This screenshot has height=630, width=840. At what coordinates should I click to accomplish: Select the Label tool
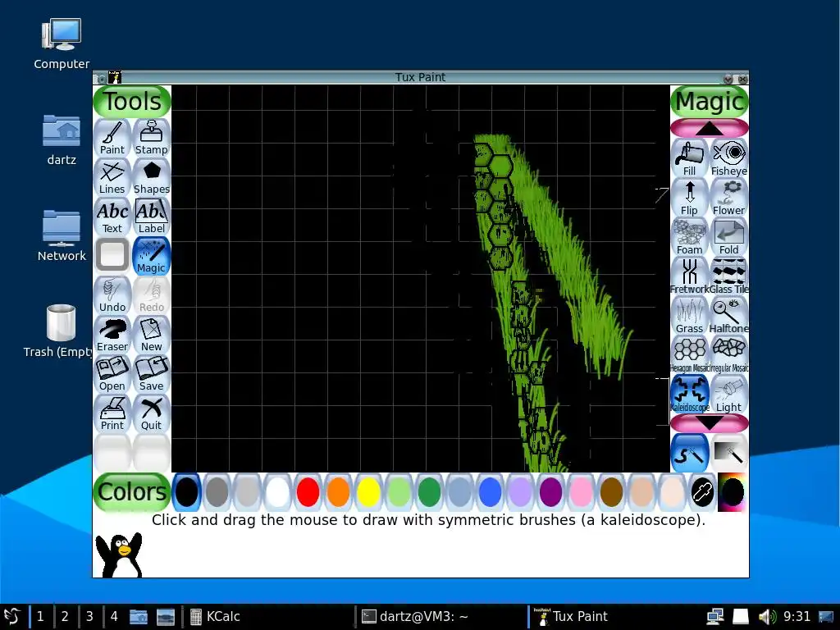click(x=151, y=217)
